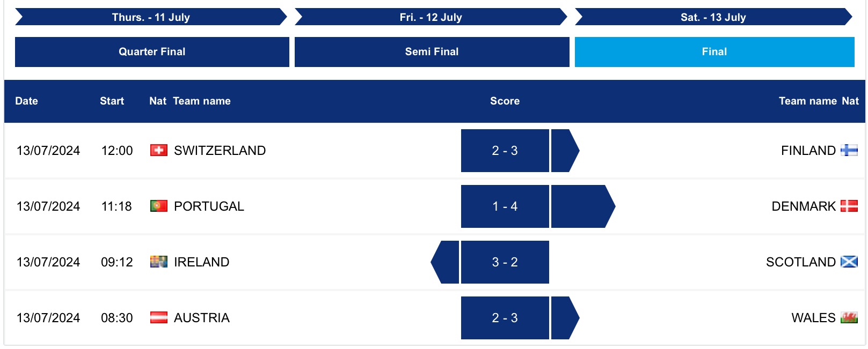868x349 pixels.
Task: Go to Sat. - 13 July date
Action: (x=713, y=17)
